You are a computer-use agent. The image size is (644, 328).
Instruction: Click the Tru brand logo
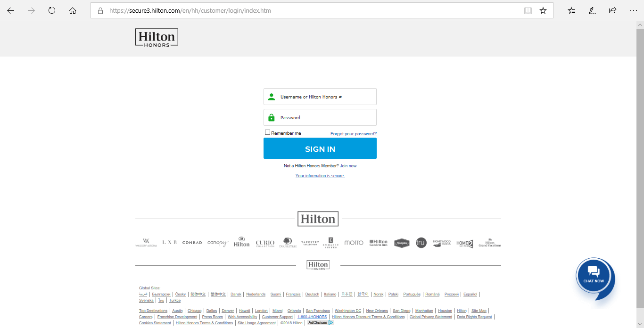point(421,243)
